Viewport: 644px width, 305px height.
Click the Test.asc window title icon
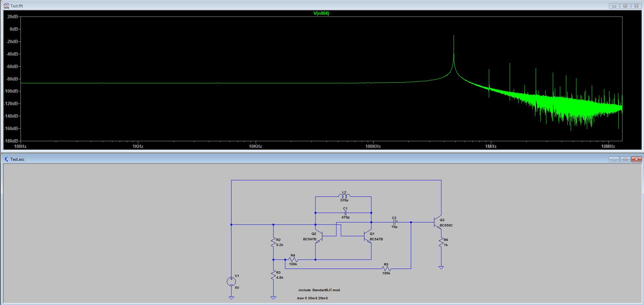point(6,159)
